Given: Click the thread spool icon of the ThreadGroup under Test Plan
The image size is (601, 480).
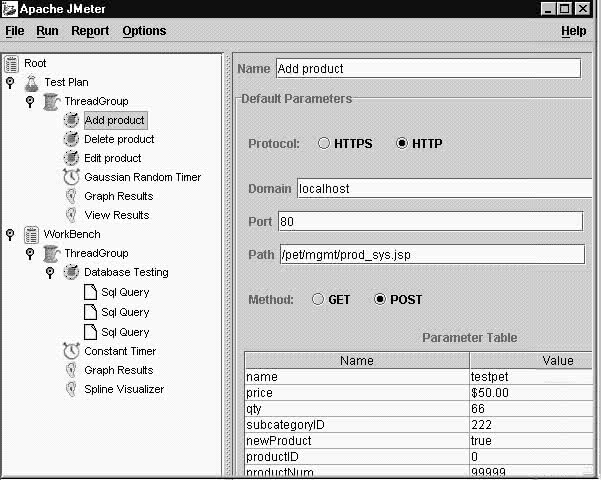Looking at the screenshot, I should tap(51, 102).
